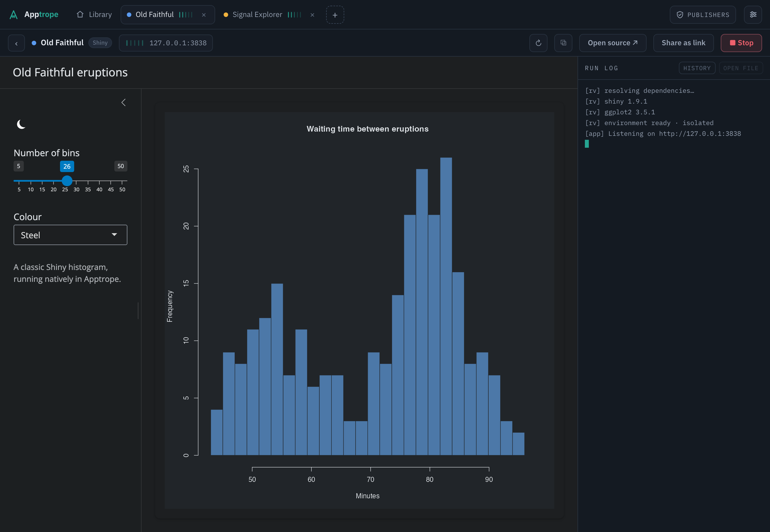Click the Shiny badge
Image resolution: width=770 pixels, height=532 pixels.
click(100, 43)
